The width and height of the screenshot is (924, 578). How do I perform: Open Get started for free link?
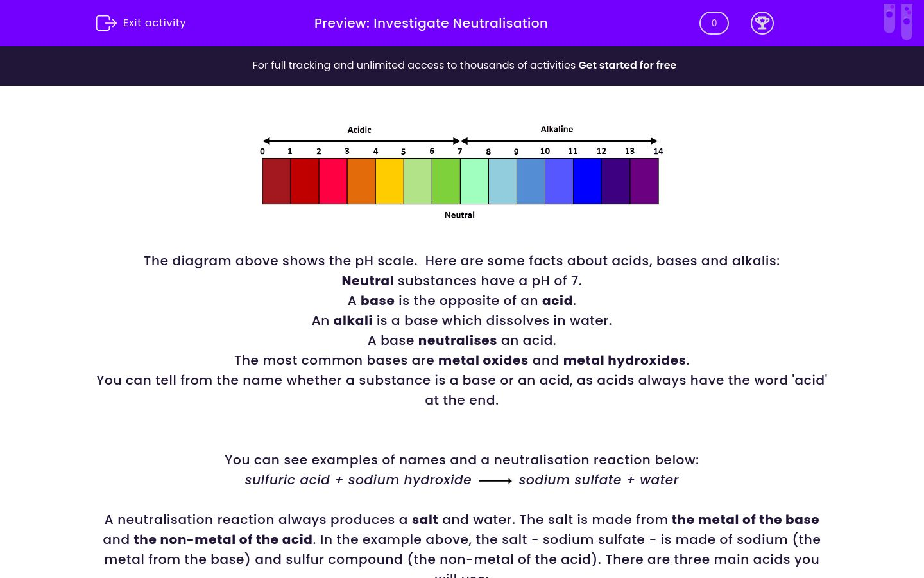627,65
